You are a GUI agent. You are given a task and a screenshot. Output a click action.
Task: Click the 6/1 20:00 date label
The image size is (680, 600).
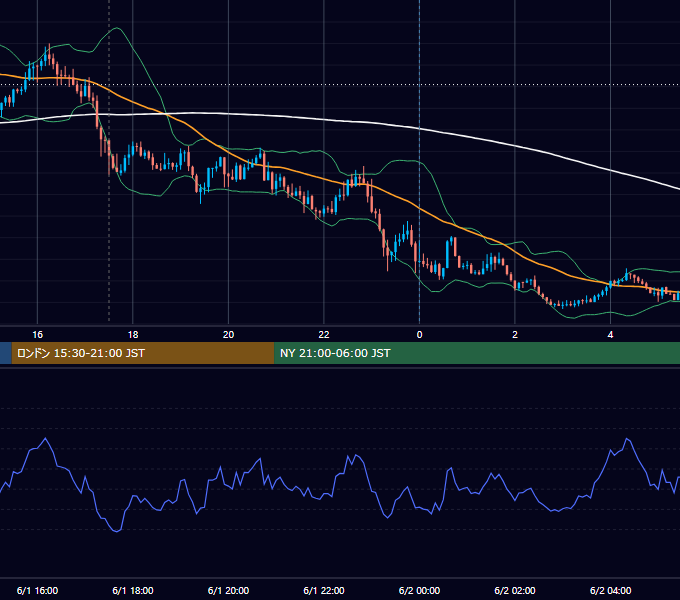pyautogui.click(x=229, y=590)
